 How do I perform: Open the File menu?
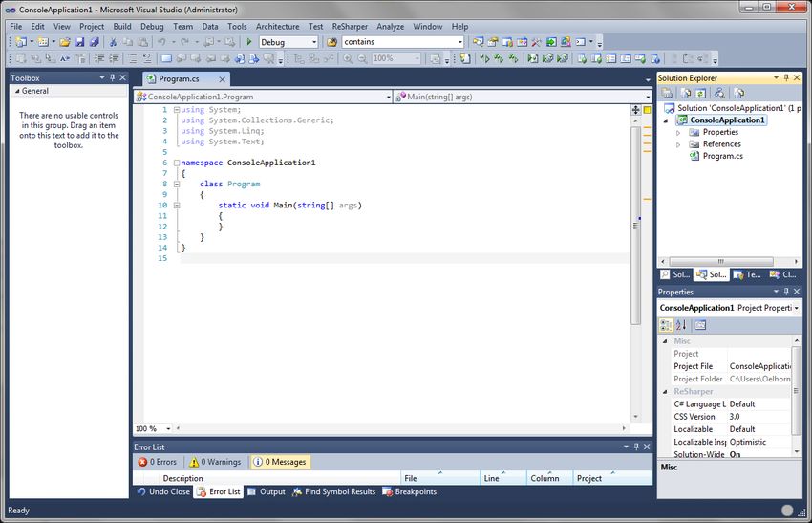16,27
